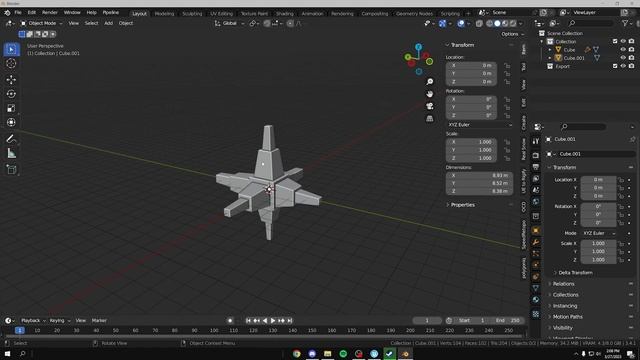This screenshot has height=360, width=640.
Task: Hide the Export collection eye icon
Action: [x=623, y=66]
